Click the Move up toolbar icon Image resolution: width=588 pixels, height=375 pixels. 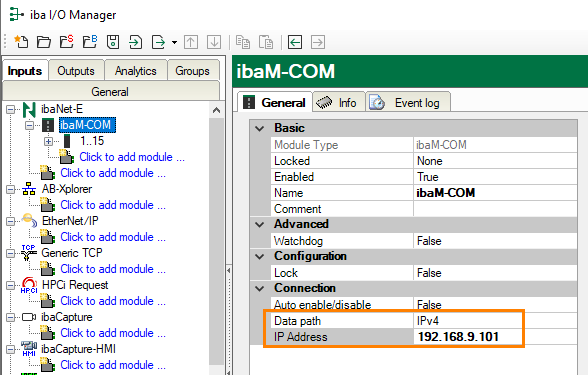(191, 42)
